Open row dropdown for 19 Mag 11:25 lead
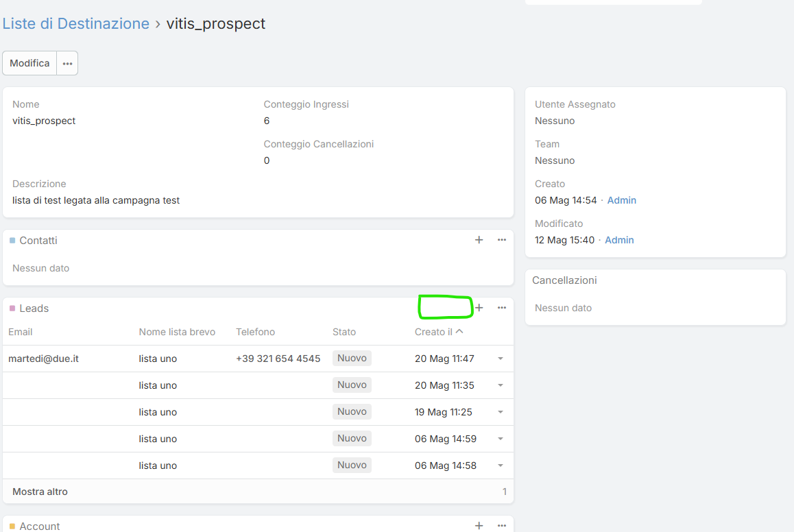The height and width of the screenshot is (532, 794). 501,412
